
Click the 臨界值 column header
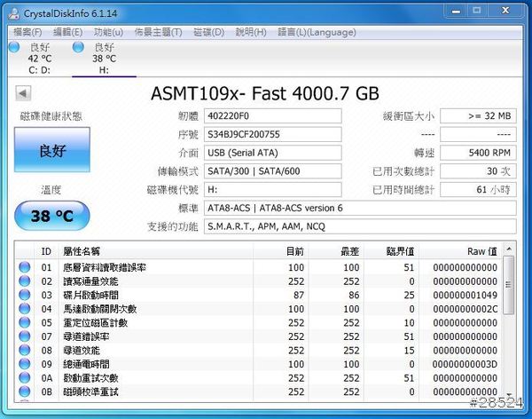(x=391, y=251)
